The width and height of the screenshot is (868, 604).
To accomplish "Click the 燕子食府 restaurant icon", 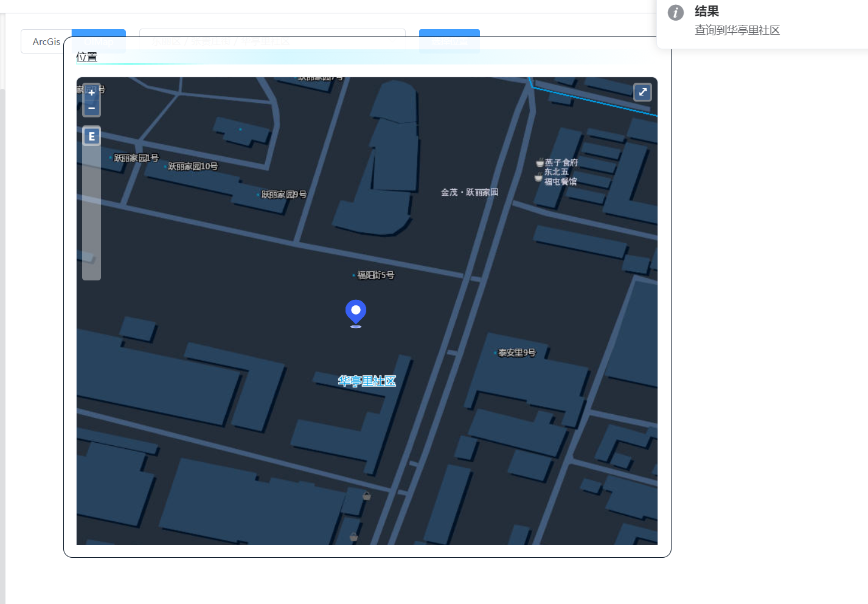I will click(540, 163).
